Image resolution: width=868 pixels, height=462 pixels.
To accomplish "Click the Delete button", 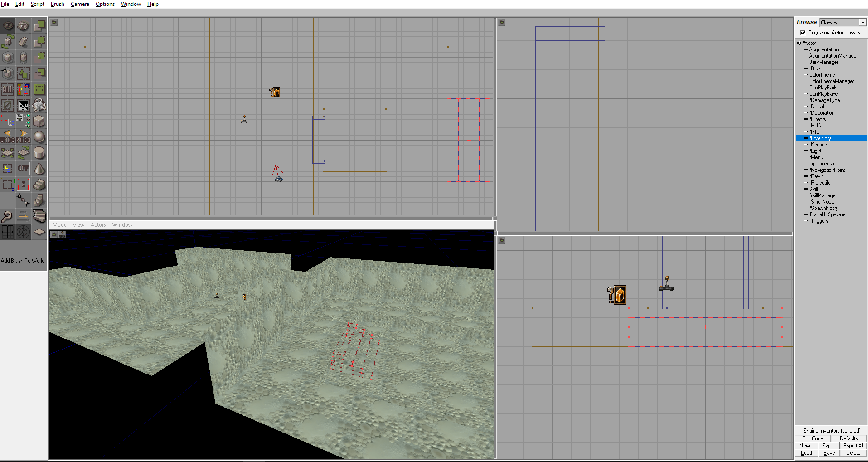I will pos(853,453).
